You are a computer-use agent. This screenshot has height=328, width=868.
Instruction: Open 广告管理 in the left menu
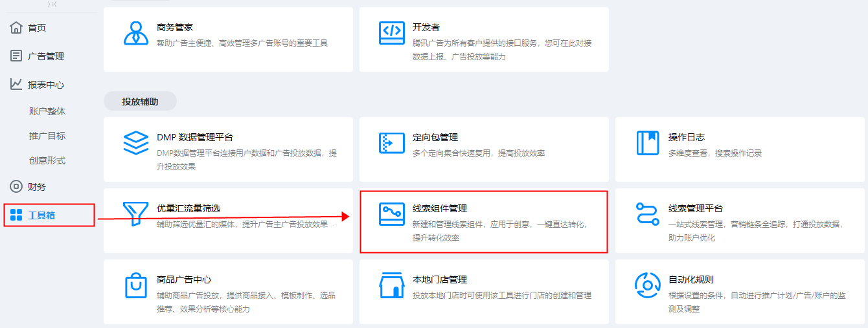pos(45,56)
